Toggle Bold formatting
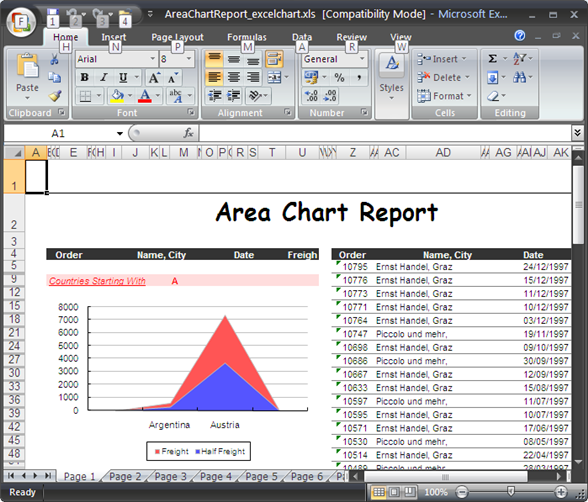The height and width of the screenshot is (502, 588). (x=85, y=78)
